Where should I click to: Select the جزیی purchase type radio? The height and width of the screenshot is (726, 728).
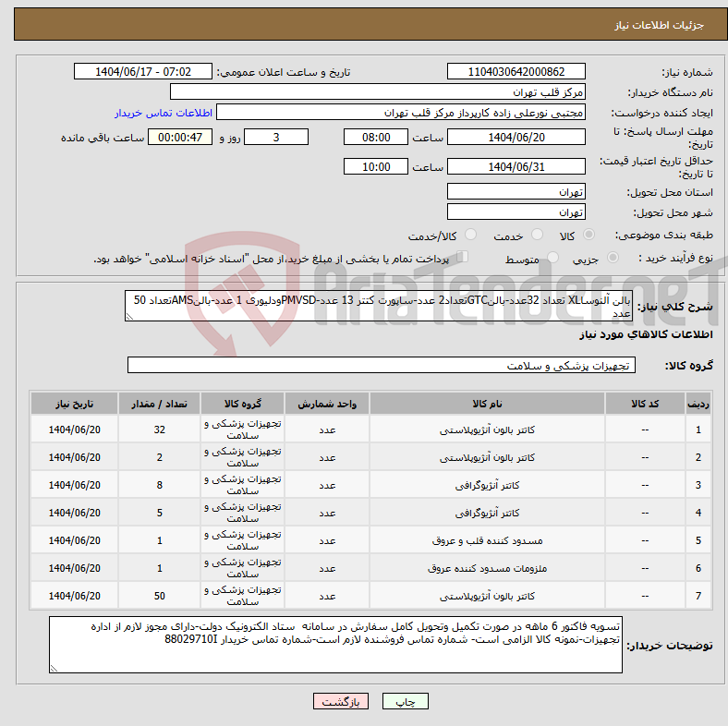point(613,258)
